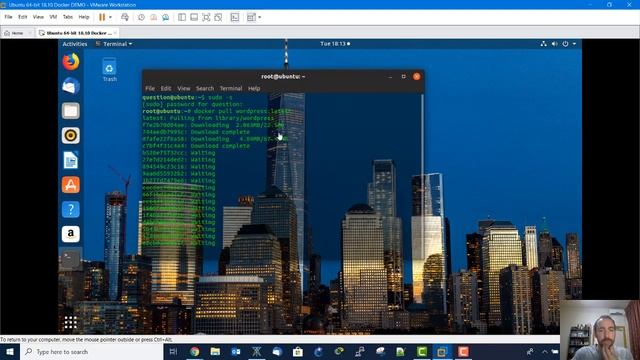The width and height of the screenshot is (640, 360).
Task: Toggle the VMware library sidebar view
Action: click(182, 17)
